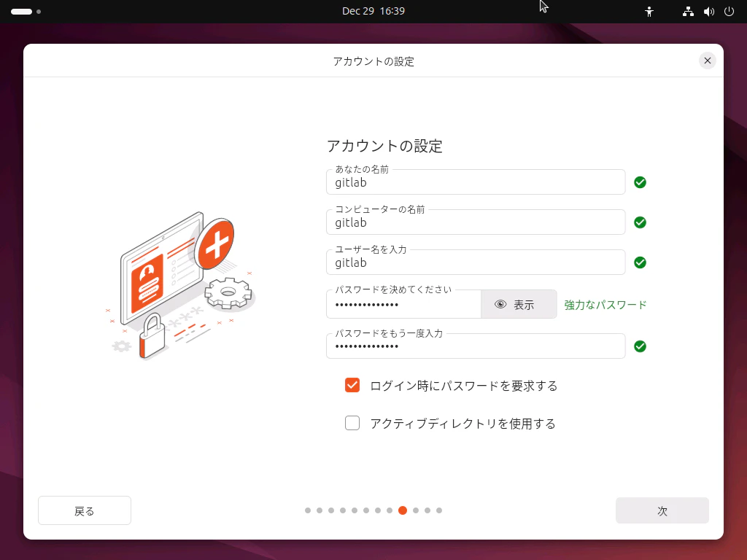Click the パスワードを決めてください field
This screenshot has height=560, width=747.
click(401, 304)
